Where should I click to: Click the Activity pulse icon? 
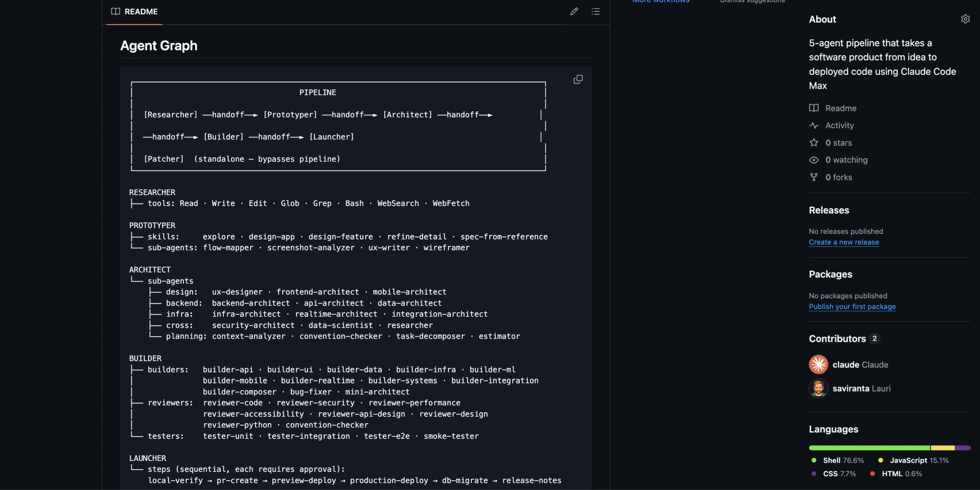(x=814, y=125)
